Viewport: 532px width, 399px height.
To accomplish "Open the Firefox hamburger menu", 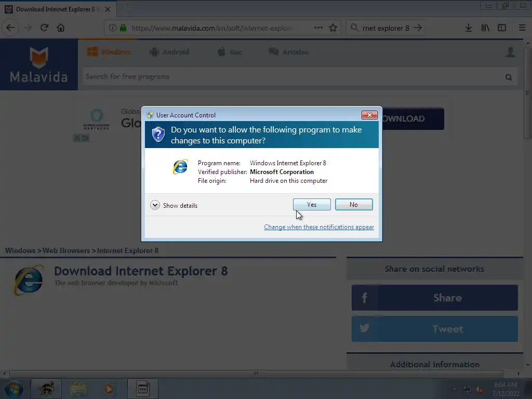I will pos(522,28).
